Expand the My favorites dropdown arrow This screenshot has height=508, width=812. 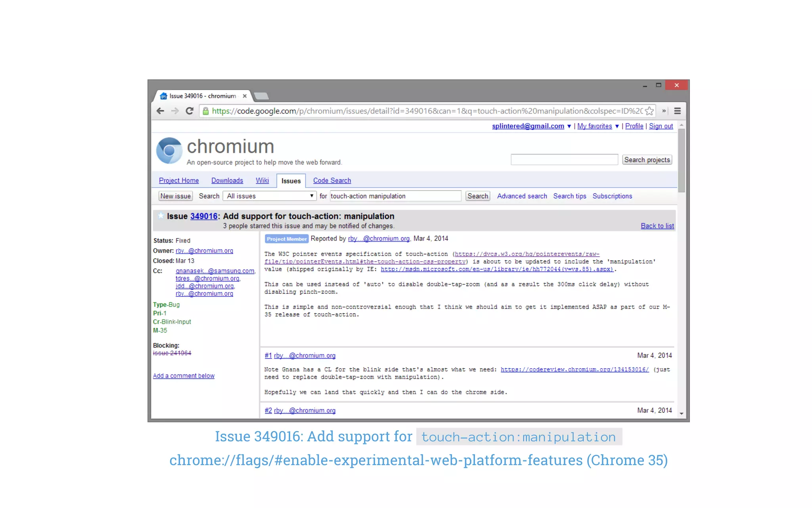point(617,126)
